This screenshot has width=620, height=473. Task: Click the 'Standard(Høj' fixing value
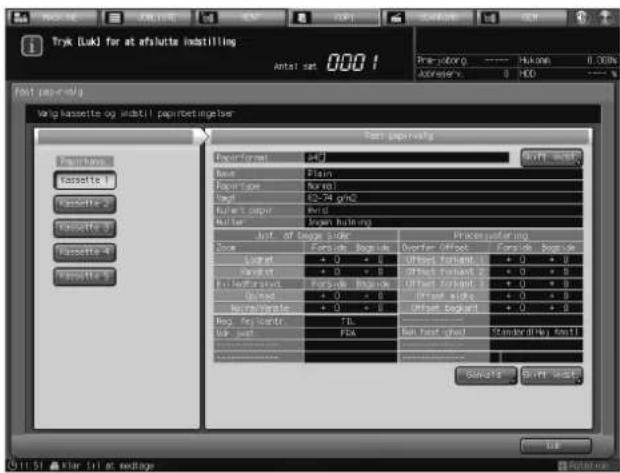(x=536, y=332)
